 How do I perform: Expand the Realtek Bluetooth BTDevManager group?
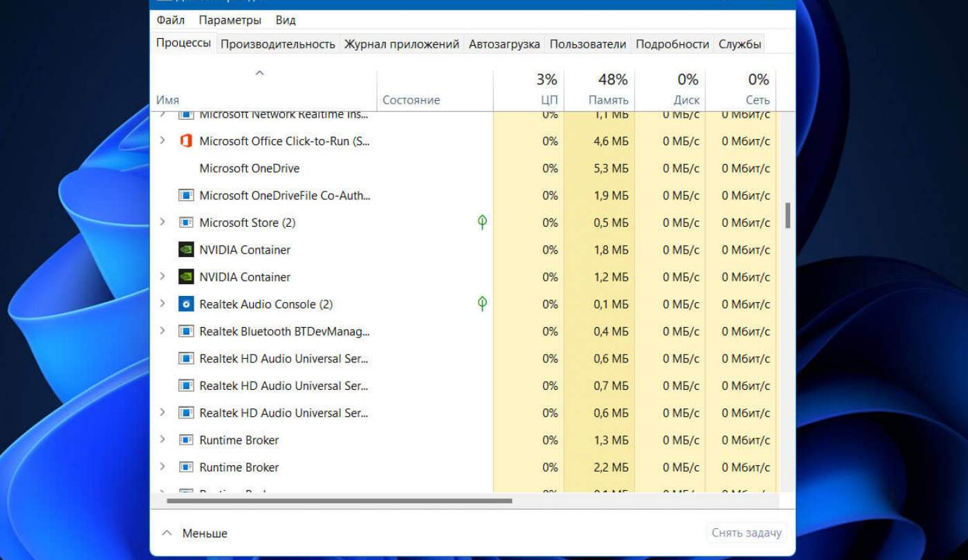click(162, 330)
